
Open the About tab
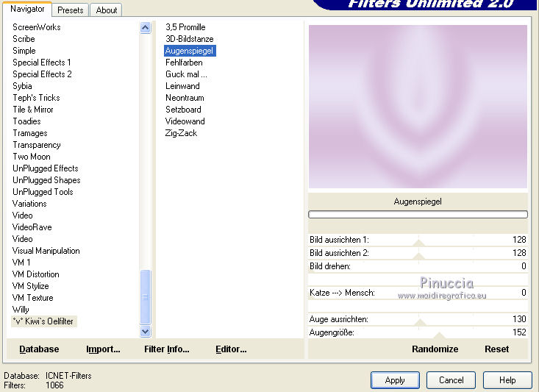[x=106, y=10]
